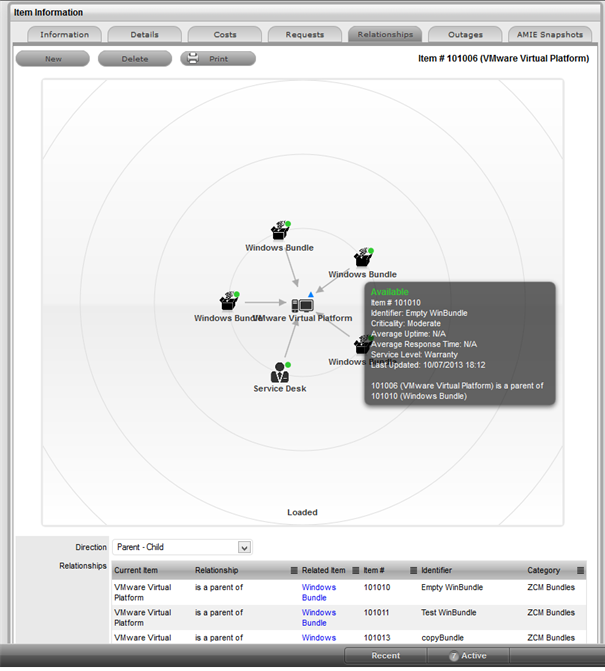Open Windows Bundle link for item 101010
605x671 pixels.
tap(318, 593)
